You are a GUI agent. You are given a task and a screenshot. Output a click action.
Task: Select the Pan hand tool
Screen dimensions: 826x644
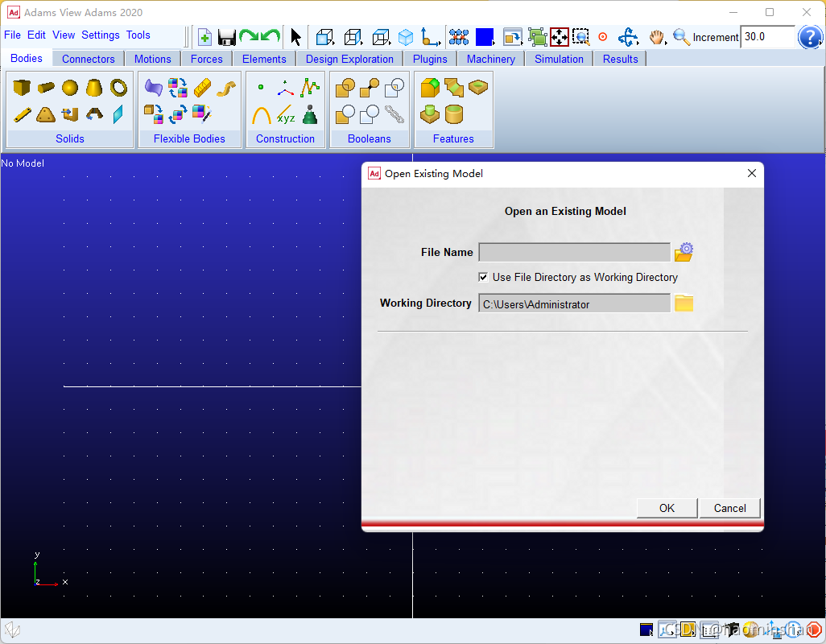(x=655, y=38)
